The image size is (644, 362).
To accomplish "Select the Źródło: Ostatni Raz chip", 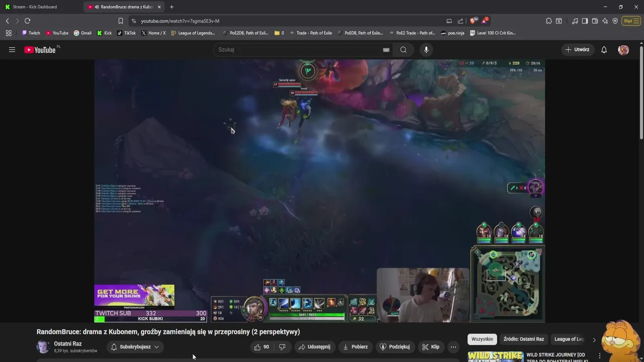I will [x=524, y=339].
